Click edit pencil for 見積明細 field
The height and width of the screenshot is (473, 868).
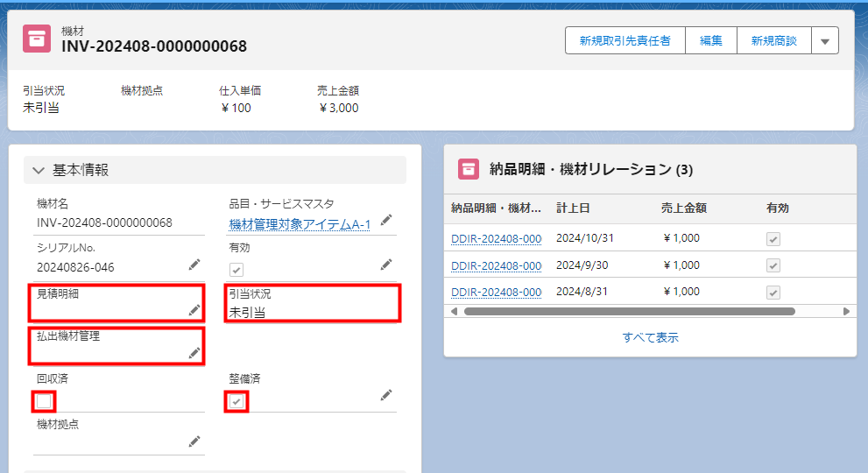tap(194, 310)
